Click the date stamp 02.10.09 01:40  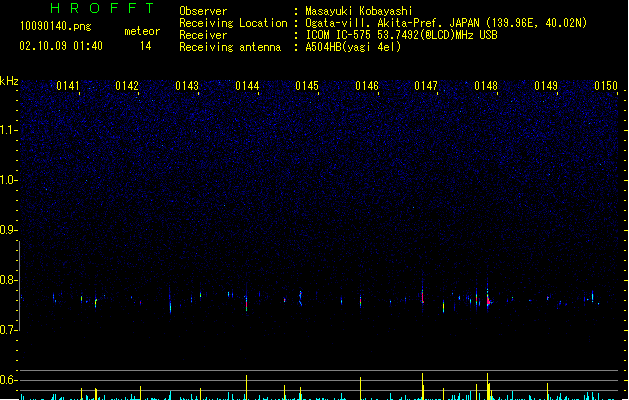click(x=61, y=46)
